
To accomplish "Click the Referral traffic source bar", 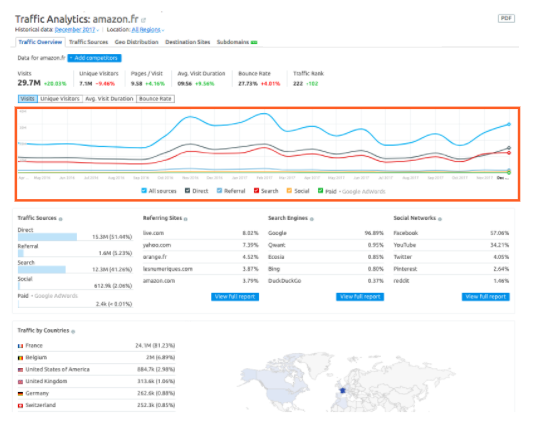I will [x=21, y=253].
